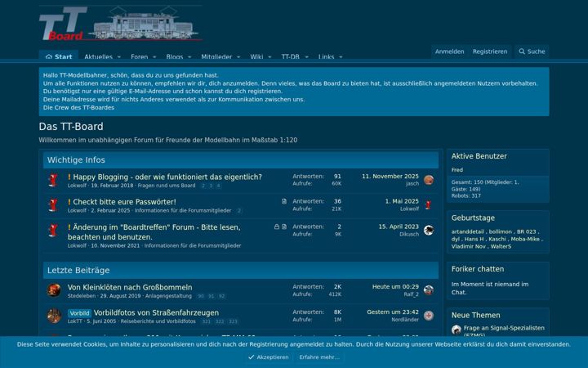Expand the Aktuelles dropdown arrow
Screen dimensions: 588x368
pos(119,56)
